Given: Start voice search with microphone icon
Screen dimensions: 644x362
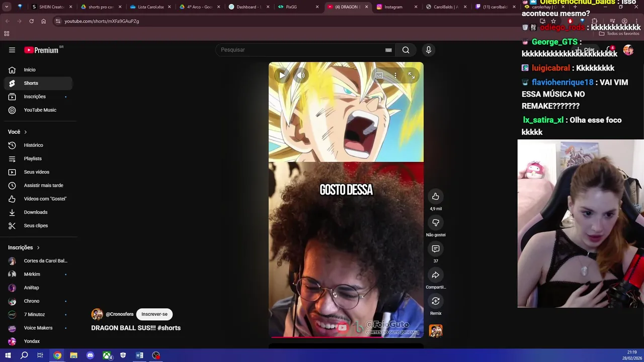Looking at the screenshot, I should click(x=429, y=50).
